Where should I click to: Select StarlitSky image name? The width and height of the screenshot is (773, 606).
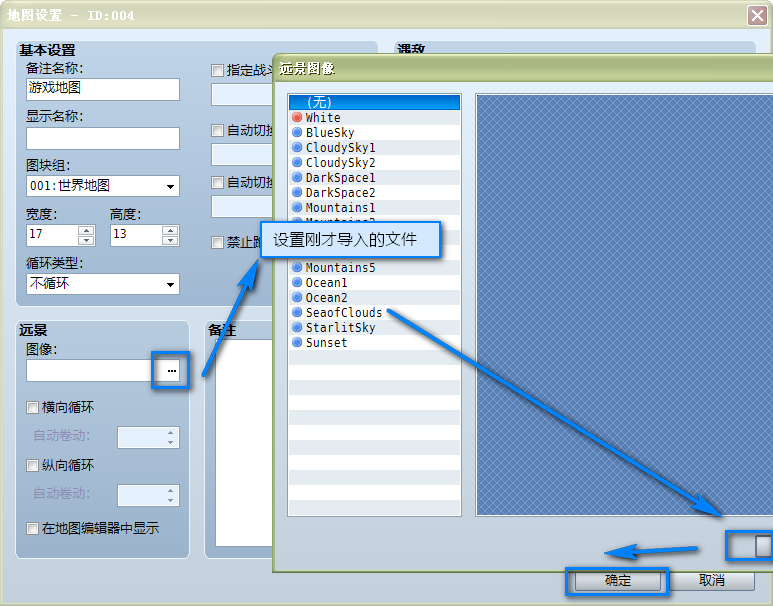[340, 327]
